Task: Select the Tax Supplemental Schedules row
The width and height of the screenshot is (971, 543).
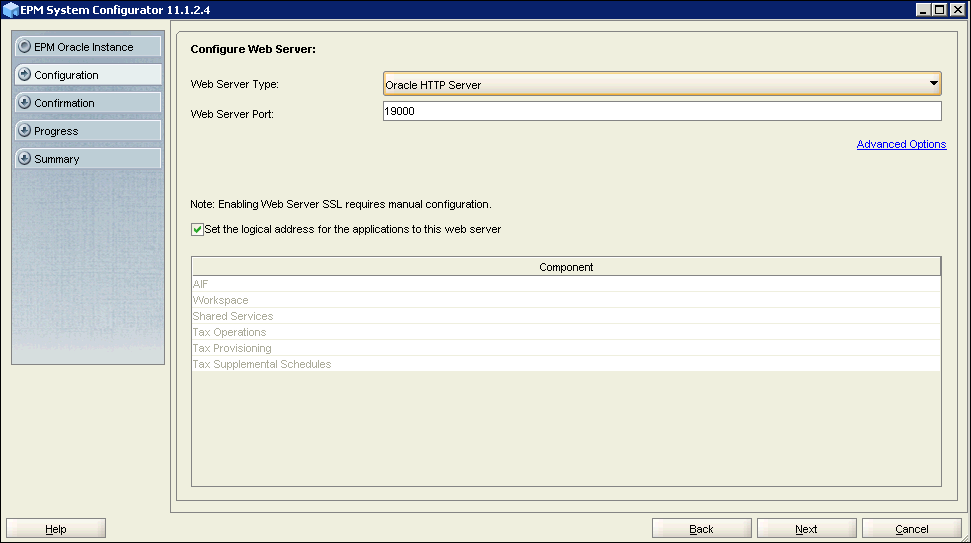Action: click(566, 365)
